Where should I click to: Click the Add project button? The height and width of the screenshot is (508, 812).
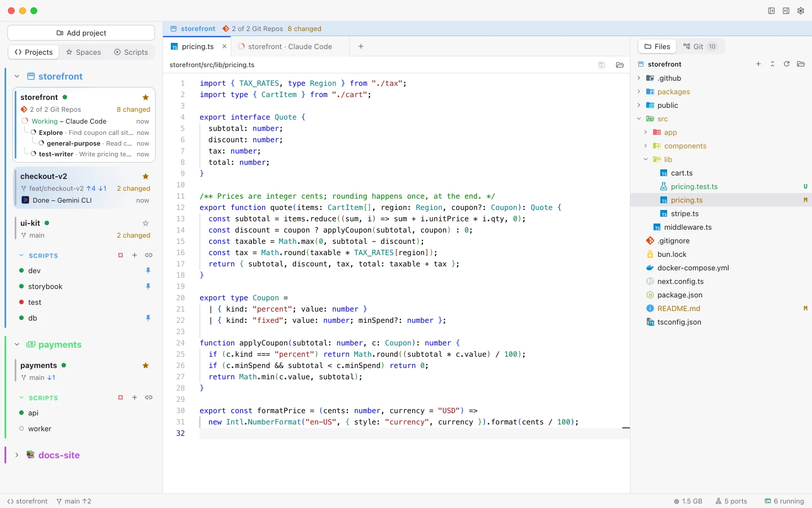[81, 33]
